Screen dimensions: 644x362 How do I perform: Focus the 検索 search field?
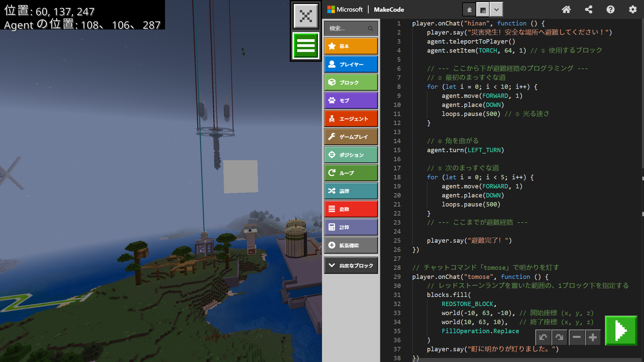(351, 28)
